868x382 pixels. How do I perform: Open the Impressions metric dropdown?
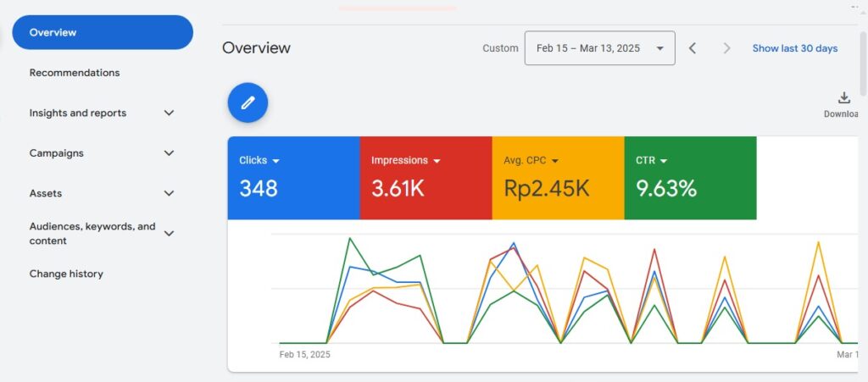(437, 161)
